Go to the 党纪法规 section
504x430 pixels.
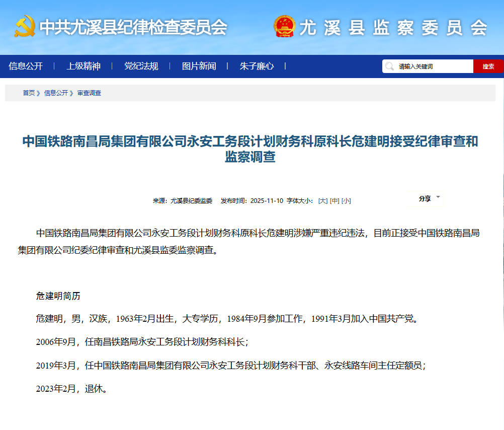141,66
